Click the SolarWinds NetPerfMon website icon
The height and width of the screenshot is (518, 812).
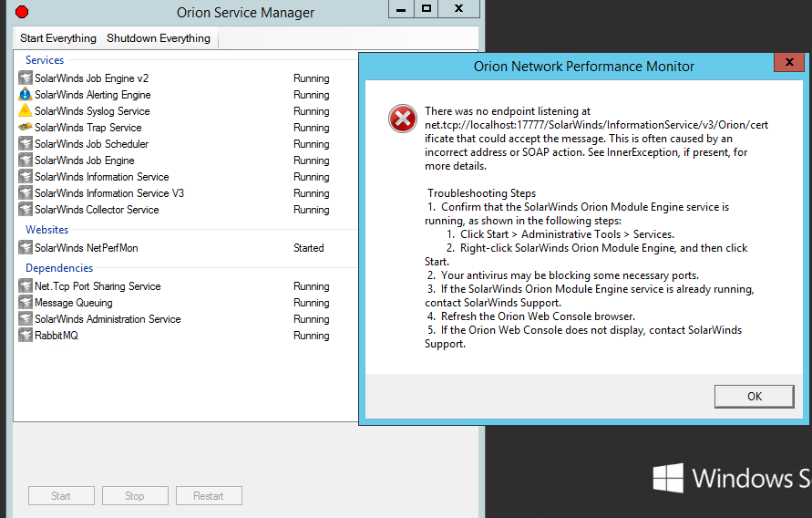[x=25, y=248]
